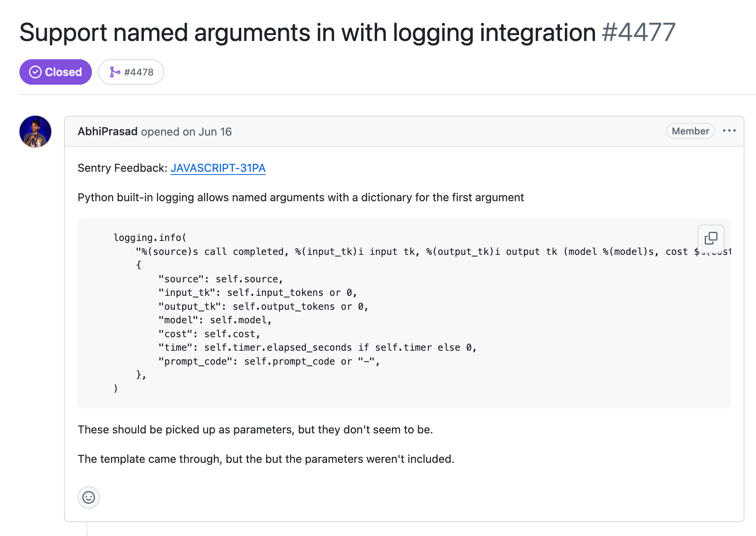
Task: Click the "opened on Jun 16" timestamp
Action: (x=186, y=132)
